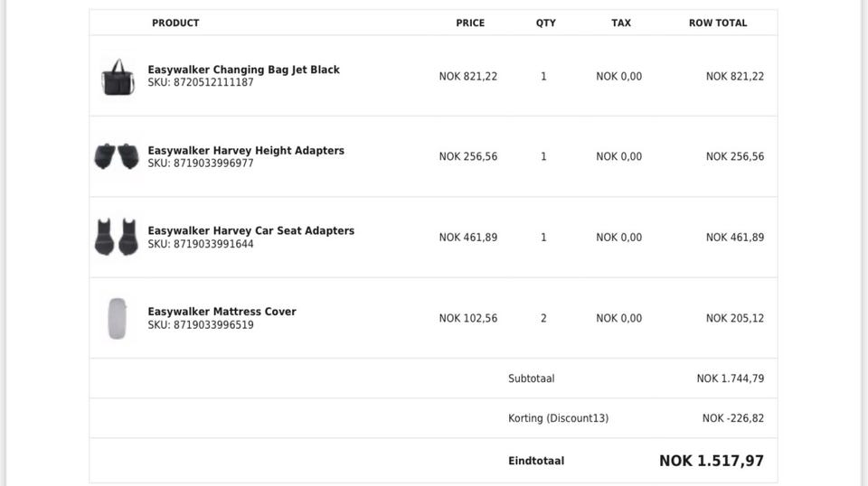Click the TAX column header

click(621, 23)
